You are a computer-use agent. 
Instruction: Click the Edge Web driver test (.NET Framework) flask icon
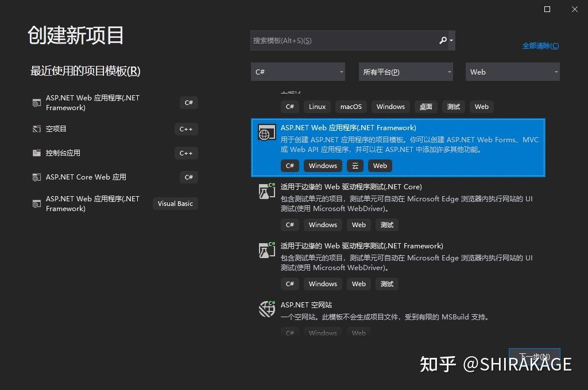coord(266,250)
